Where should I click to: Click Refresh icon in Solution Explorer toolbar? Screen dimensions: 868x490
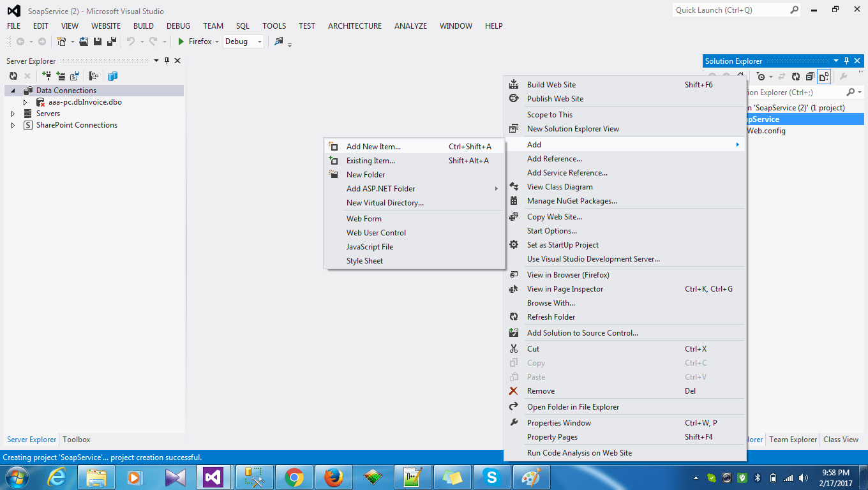[796, 77]
